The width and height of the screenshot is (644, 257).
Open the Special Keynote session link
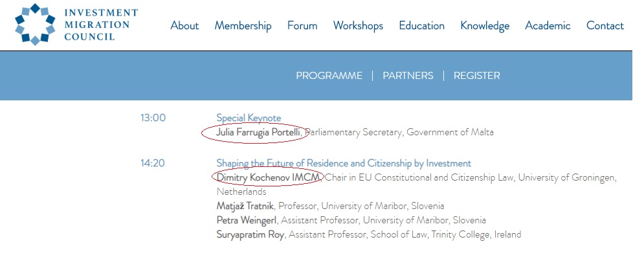(249, 118)
